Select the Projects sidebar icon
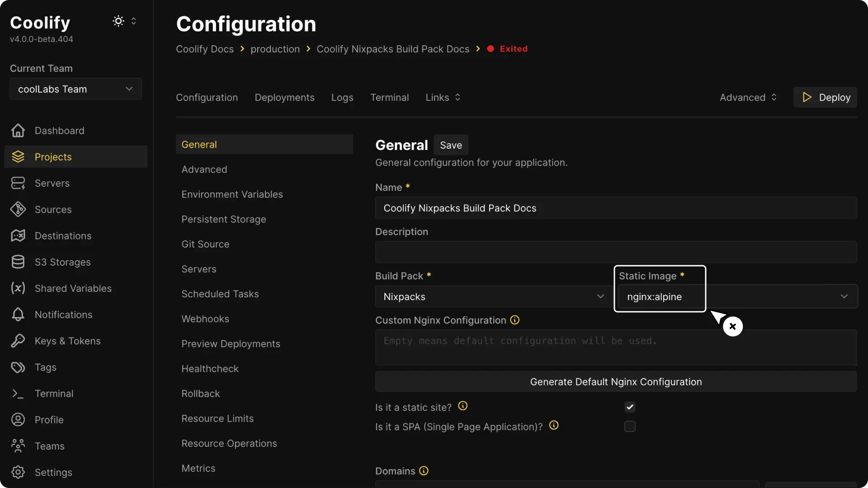This screenshot has width=868, height=488. coord(18,157)
